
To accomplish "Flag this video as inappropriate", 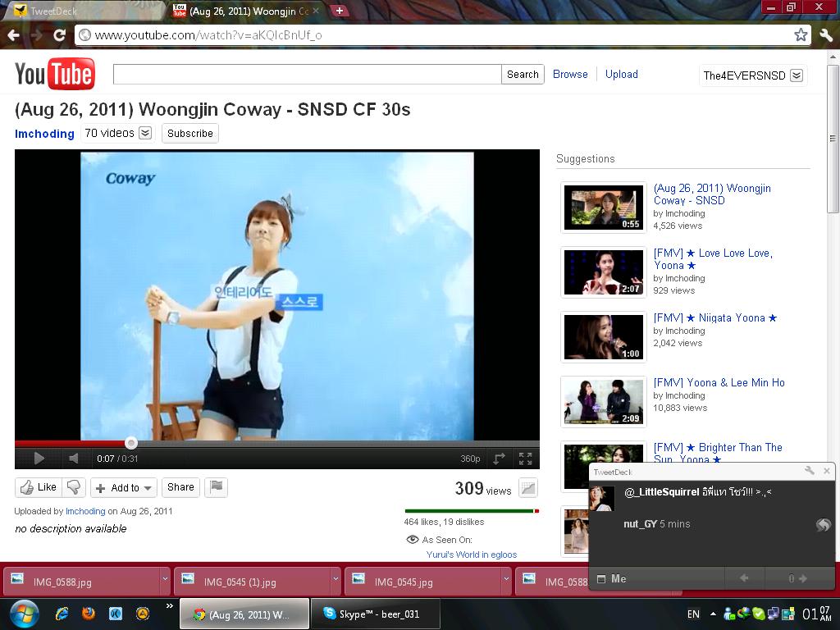I will click(217, 487).
